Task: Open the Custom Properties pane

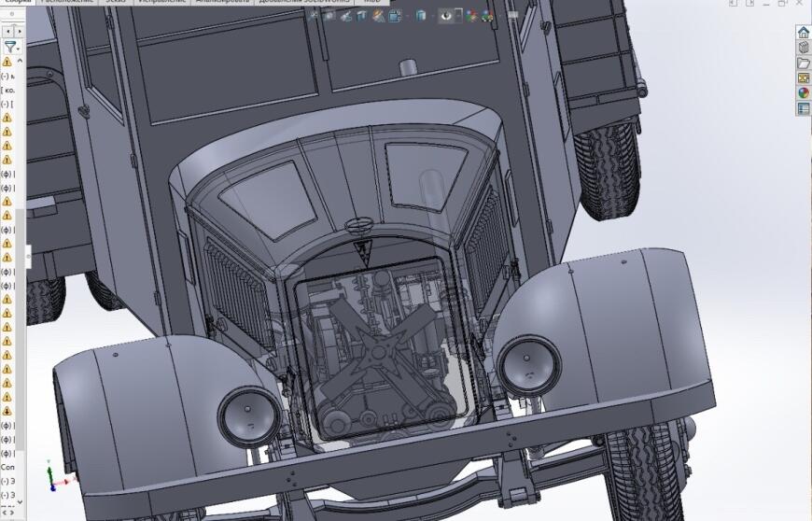Action: [803, 108]
